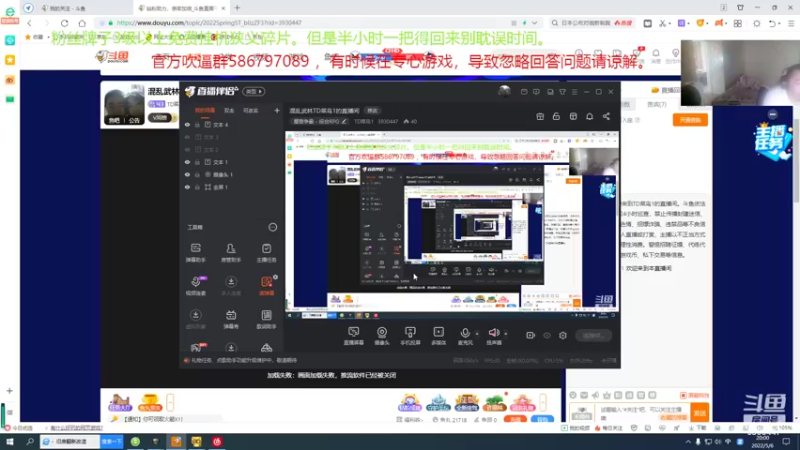This screenshot has width=800, height=450.
Task: Add 手机投屏 phone mirroring source
Action: pyautogui.click(x=410, y=336)
